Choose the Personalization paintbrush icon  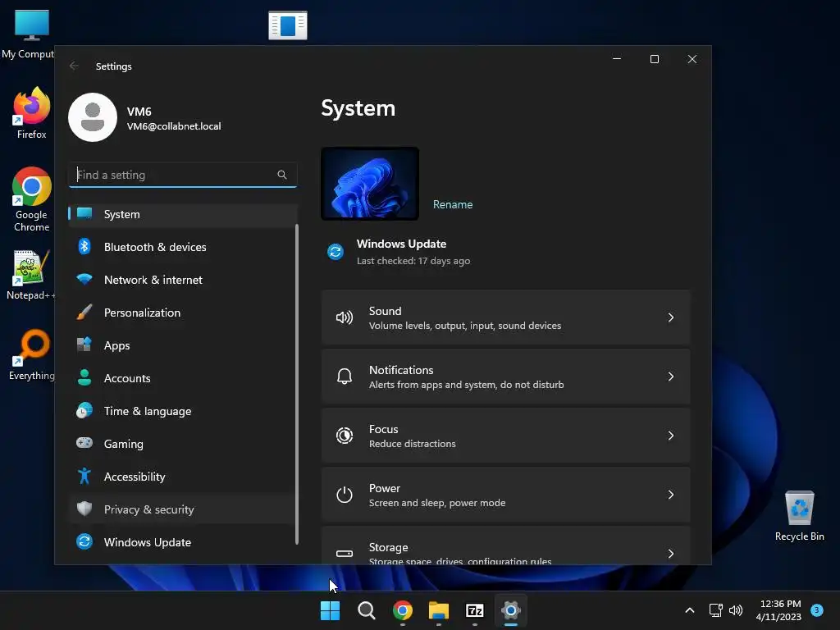(84, 312)
